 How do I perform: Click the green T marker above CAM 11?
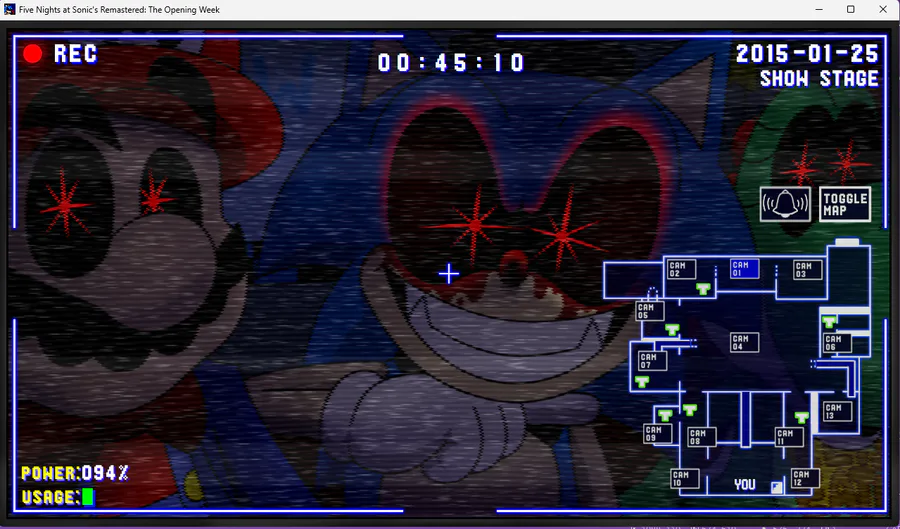coord(801,417)
